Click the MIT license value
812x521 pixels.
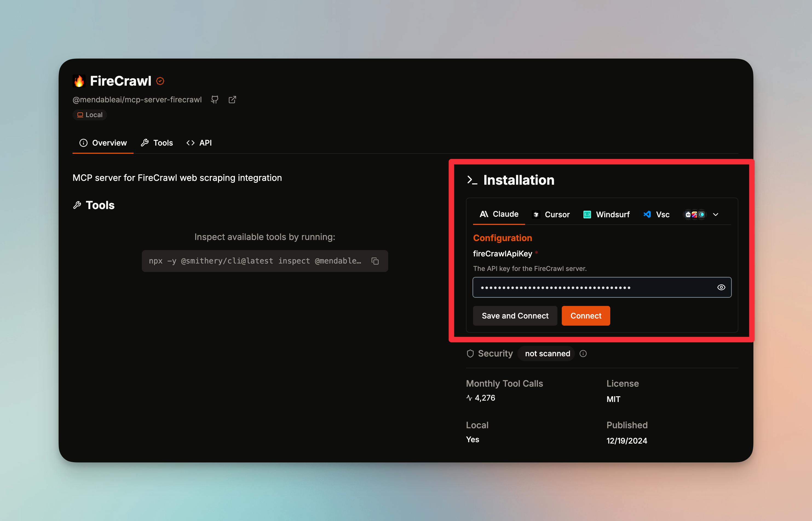(613, 399)
